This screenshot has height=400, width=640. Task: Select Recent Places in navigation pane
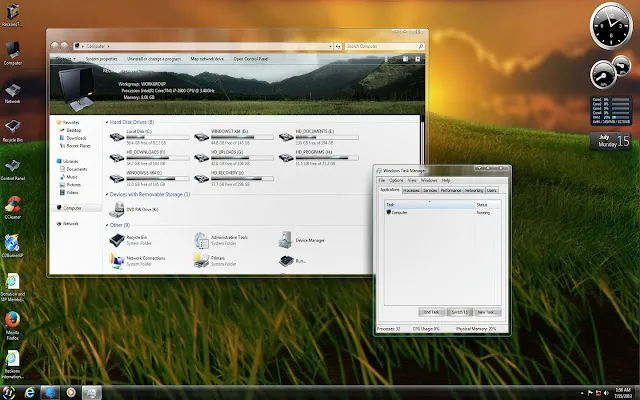75,146
